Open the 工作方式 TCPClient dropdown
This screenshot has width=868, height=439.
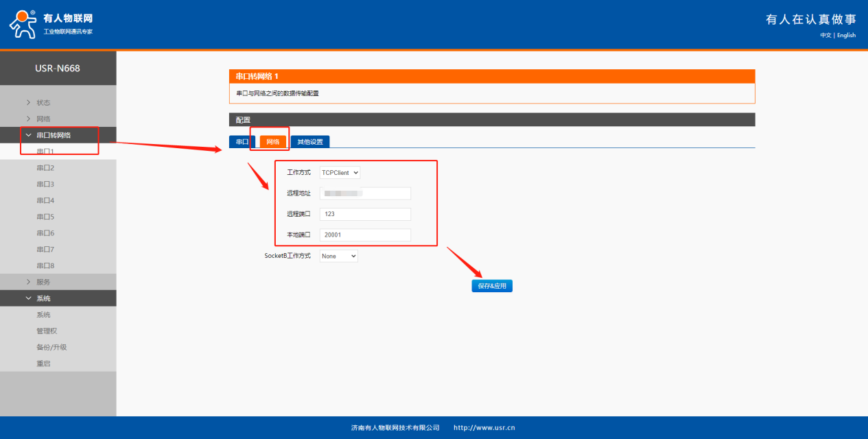click(x=340, y=173)
